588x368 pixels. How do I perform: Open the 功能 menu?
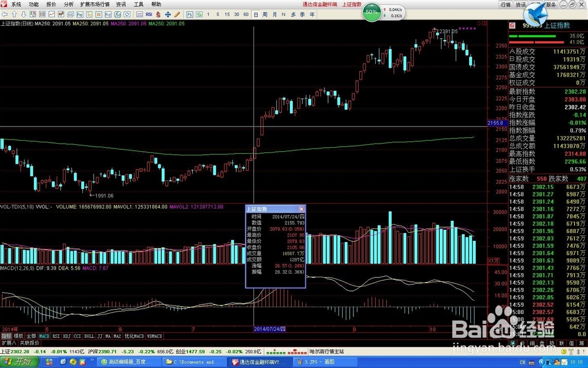coord(34,4)
